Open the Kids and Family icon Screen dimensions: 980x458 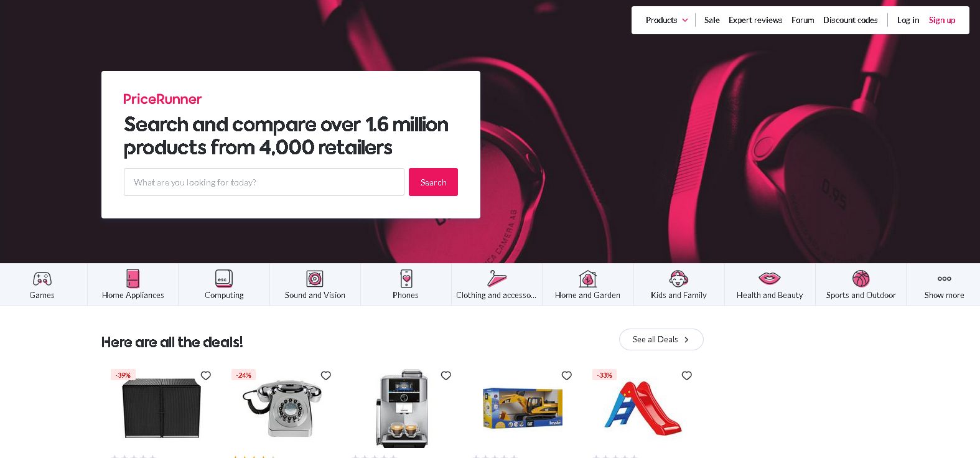[x=679, y=278]
